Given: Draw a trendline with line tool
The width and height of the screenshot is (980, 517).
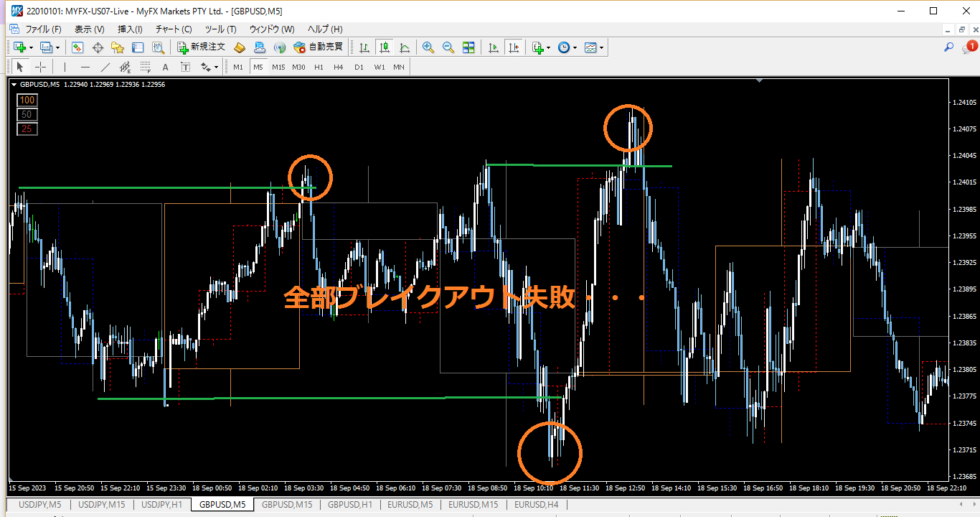Looking at the screenshot, I should pos(105,67).
